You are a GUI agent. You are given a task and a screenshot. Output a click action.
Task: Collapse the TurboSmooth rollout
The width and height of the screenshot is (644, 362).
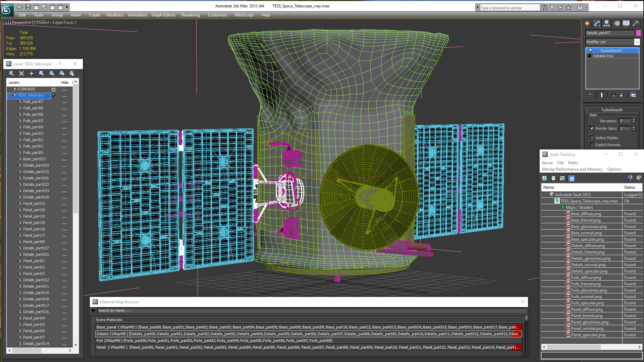[x=588, y=110]
